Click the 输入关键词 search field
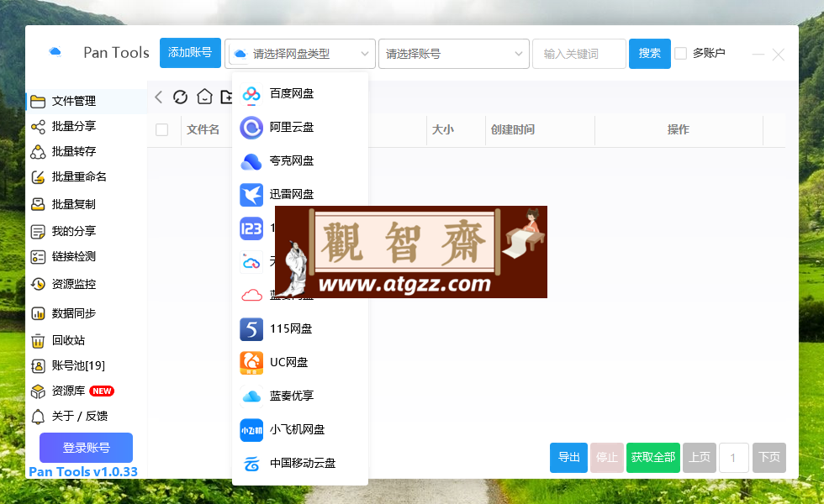This screenshot has width=824, height=504. (579, 54)
